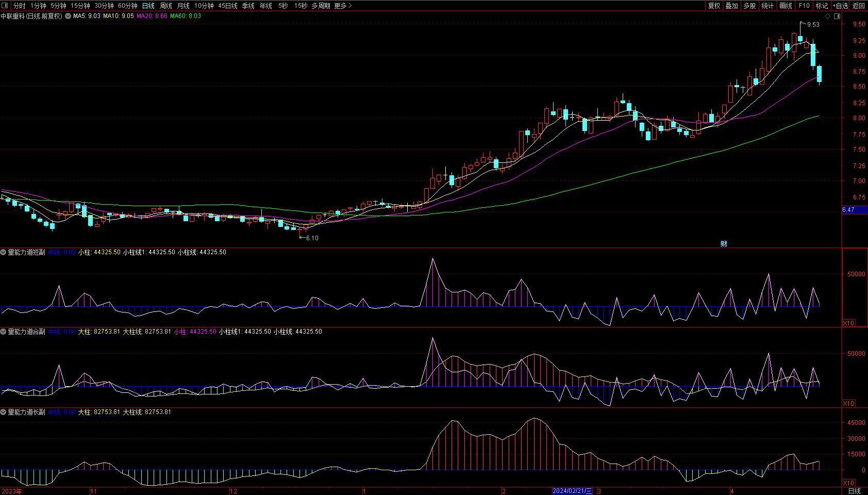Click the 返回 return button

tap(859, 6)
